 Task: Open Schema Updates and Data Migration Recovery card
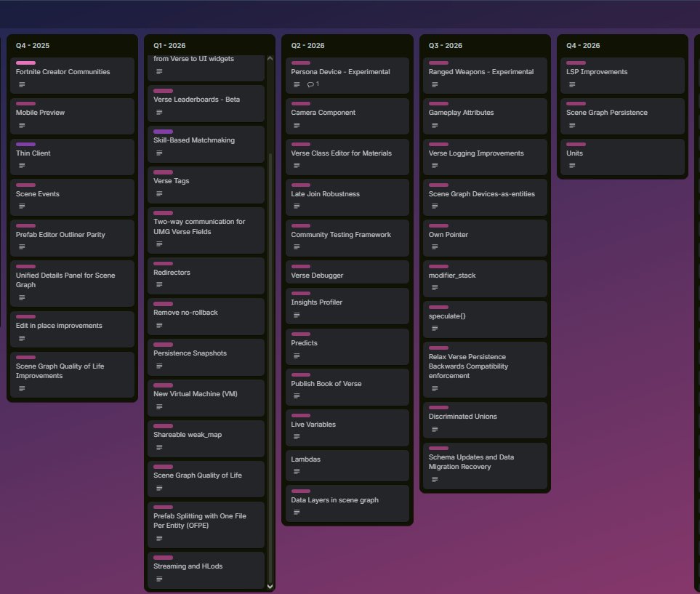pos(485,466)
